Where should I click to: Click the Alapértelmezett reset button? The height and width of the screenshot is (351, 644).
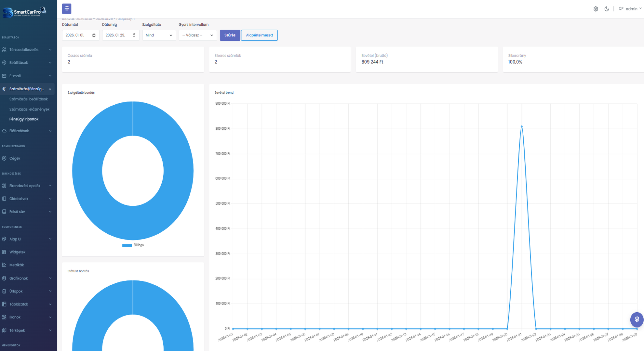click(x=259, y=35)
